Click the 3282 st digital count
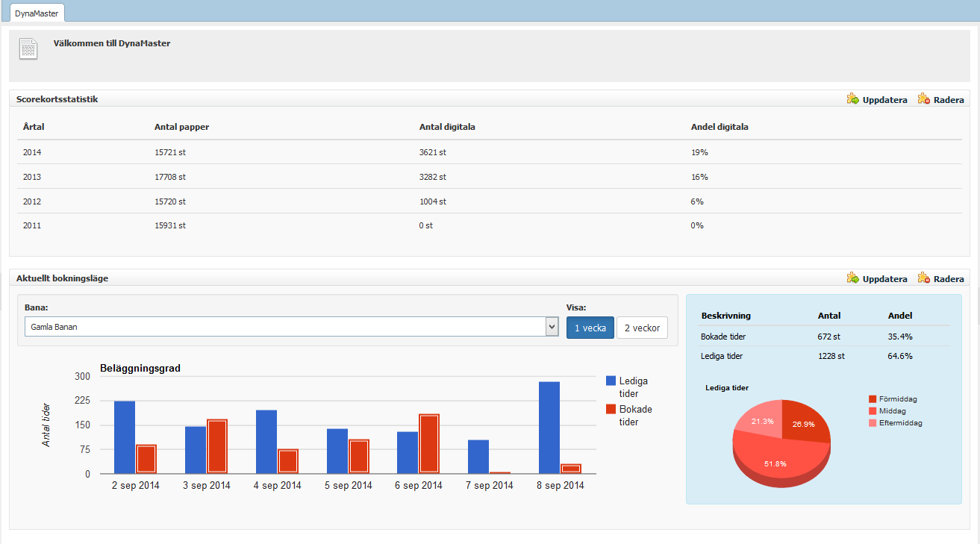This screenshot has height=544, width=980. click(x=433, y=177)
